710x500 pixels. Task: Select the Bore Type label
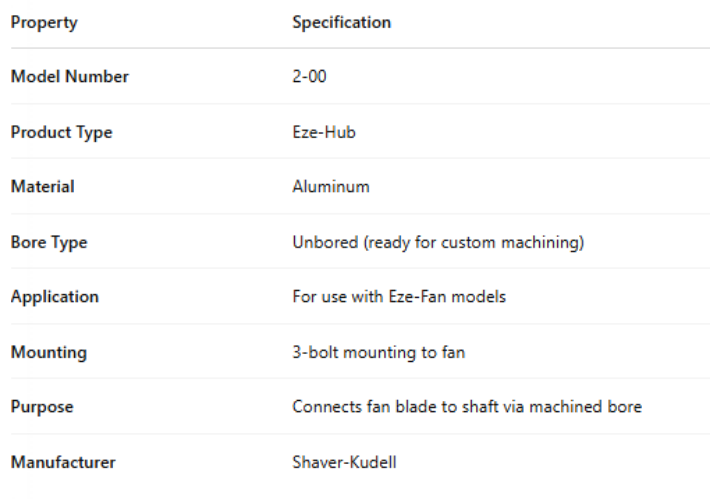[x=49, y=242]
